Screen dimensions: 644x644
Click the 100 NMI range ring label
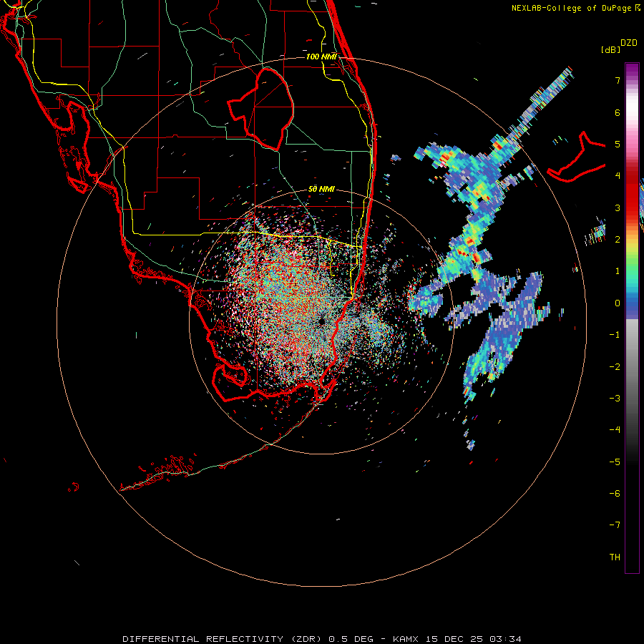click(x=321, y=57)
